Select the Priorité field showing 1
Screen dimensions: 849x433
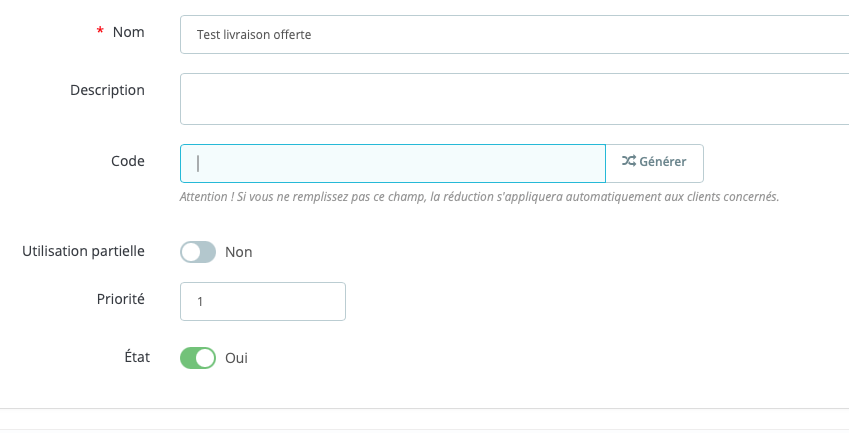[263, 301]
